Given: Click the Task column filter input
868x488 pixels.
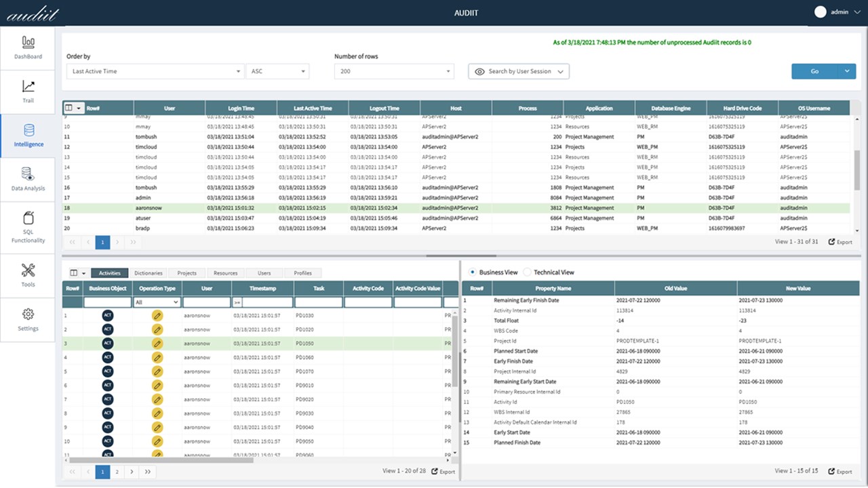Looking at the screenshot, I should [319, 302].
